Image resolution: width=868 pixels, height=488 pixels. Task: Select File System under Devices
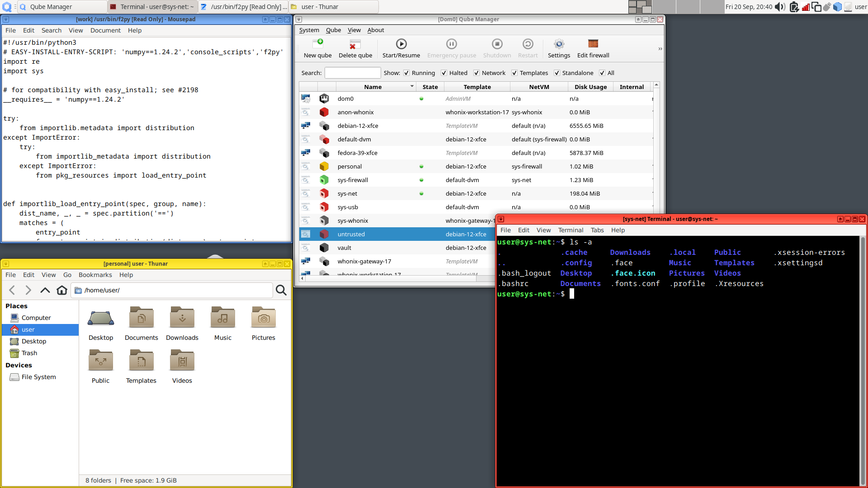(x=39, y=377)
